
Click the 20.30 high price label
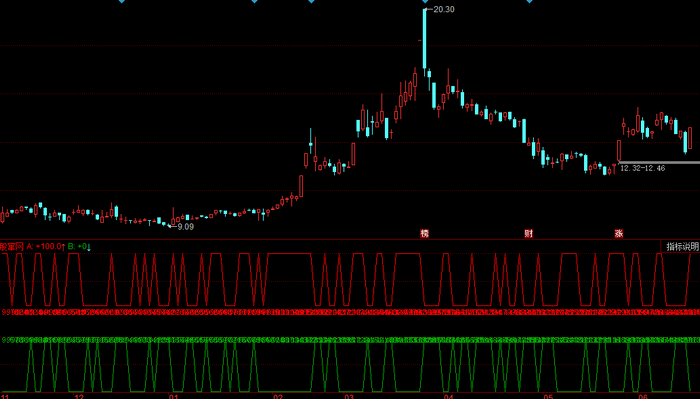[444, 9]
